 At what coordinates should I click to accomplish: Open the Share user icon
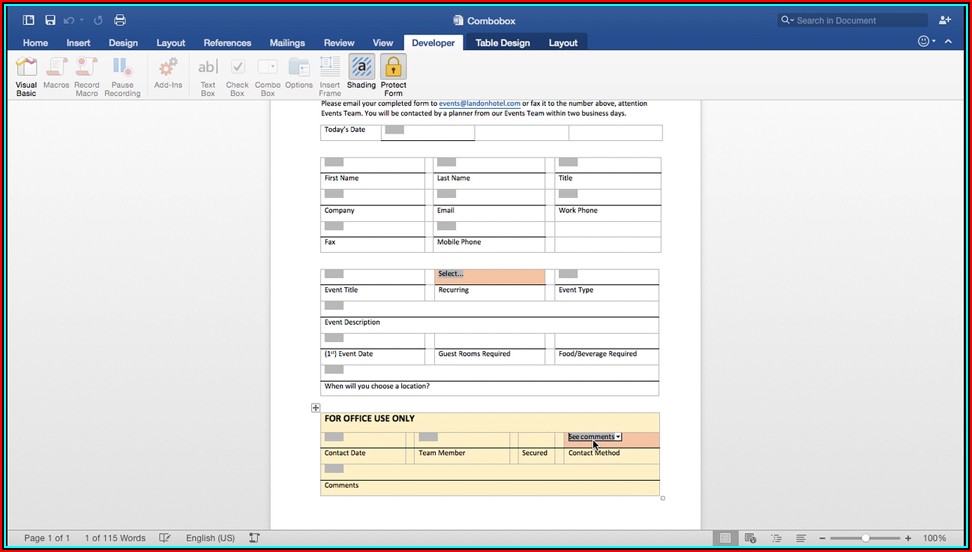click(945, 20)
